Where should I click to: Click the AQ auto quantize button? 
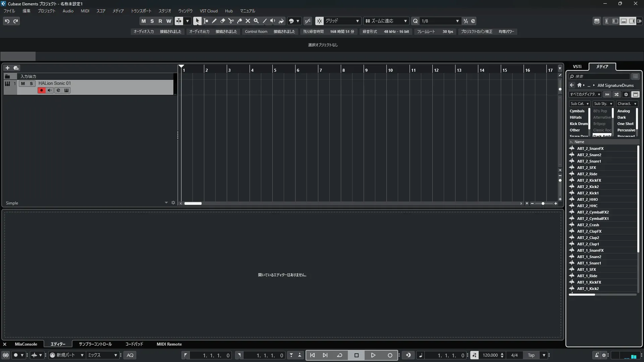130,355
